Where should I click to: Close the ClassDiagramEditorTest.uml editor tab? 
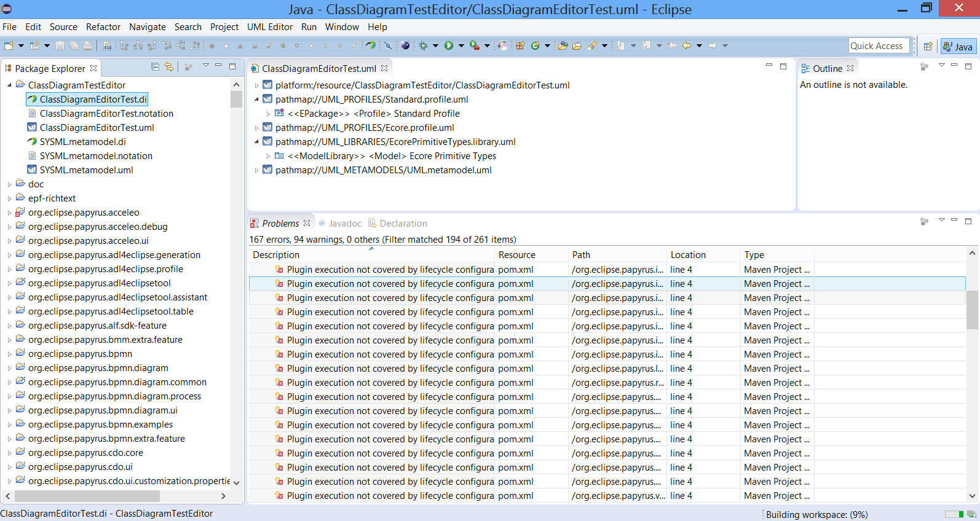click(384, 68)
